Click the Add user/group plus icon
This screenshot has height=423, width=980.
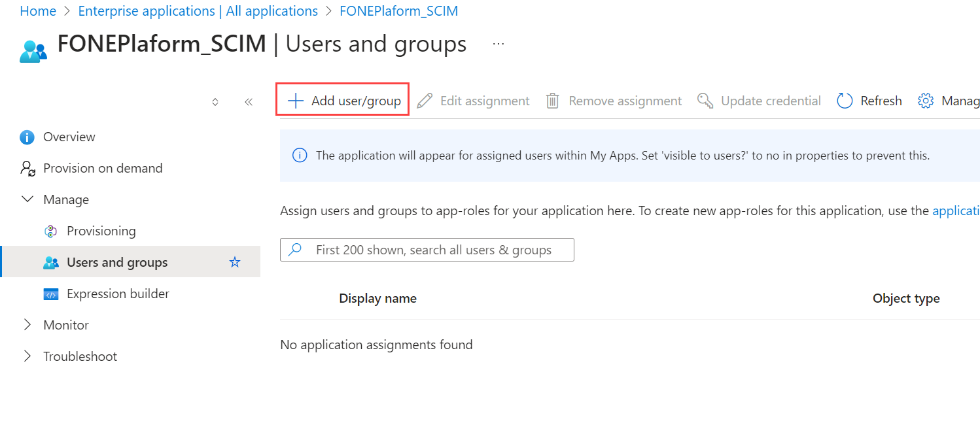click(296, 101)
